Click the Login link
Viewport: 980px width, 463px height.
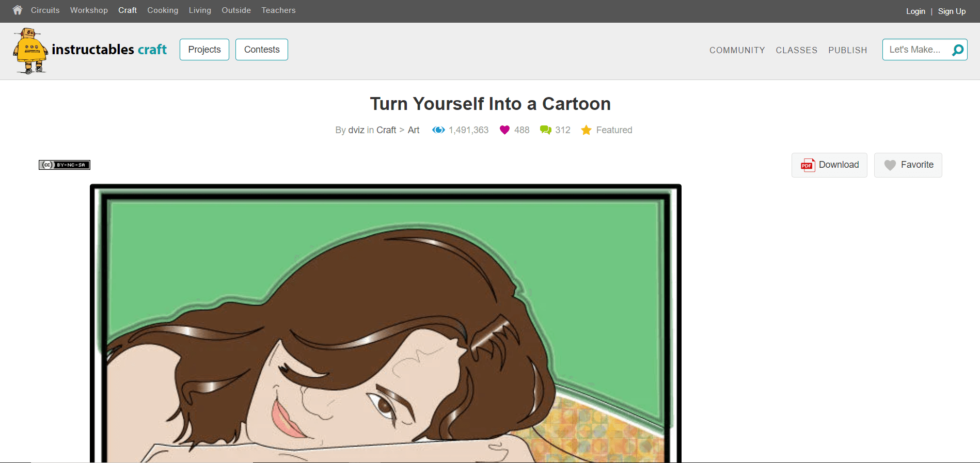coord(915,11)
